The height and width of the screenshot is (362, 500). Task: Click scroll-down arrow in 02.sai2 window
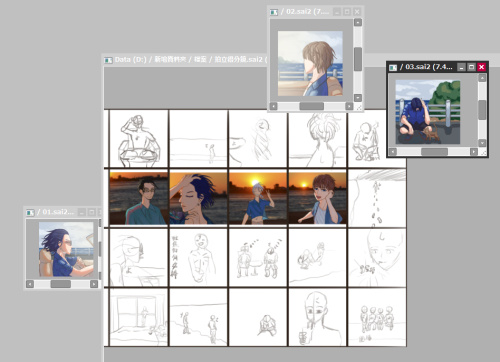[358, 98]
